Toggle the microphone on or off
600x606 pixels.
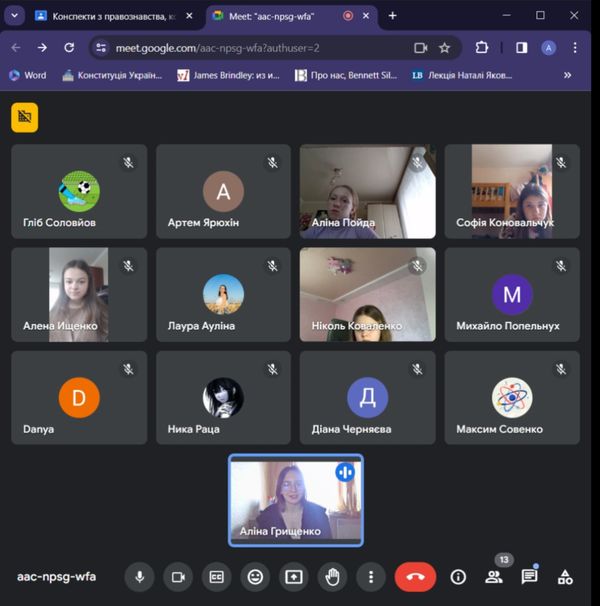pos(140,577)
